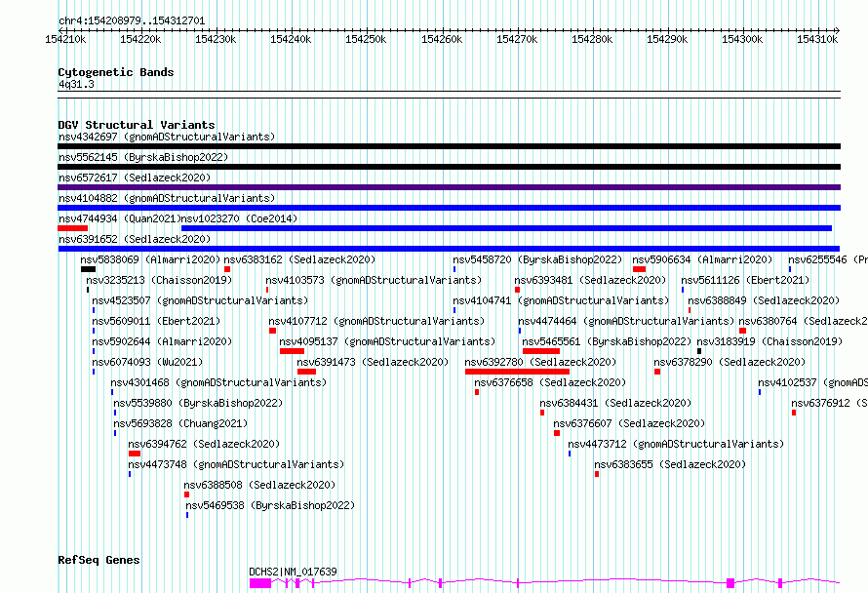Click the nsv4342697 gnomADStructuralVariants label
The width and height of the screenshot is (868, 593).
167,137
